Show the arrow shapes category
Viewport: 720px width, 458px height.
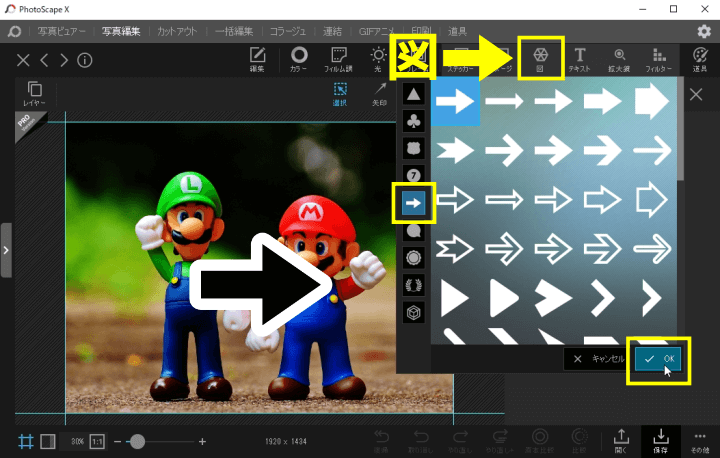coord(413,203)
